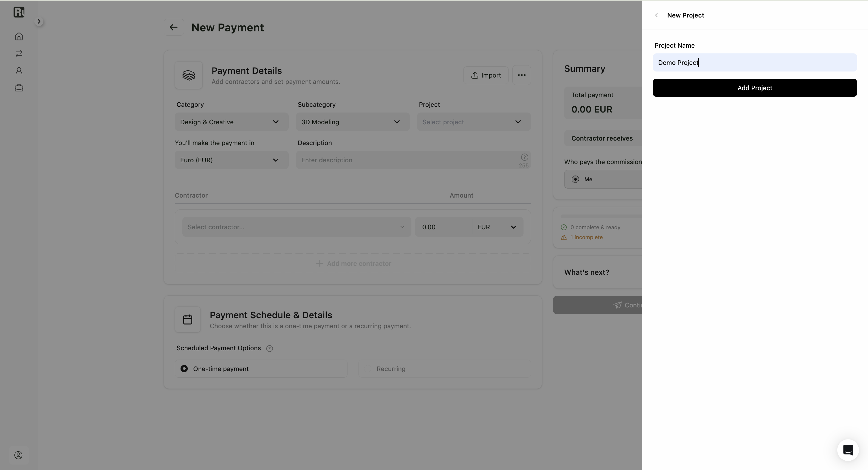Expand the sidebar with the chevron arrow
868x470 pixels.
point(39,22)
